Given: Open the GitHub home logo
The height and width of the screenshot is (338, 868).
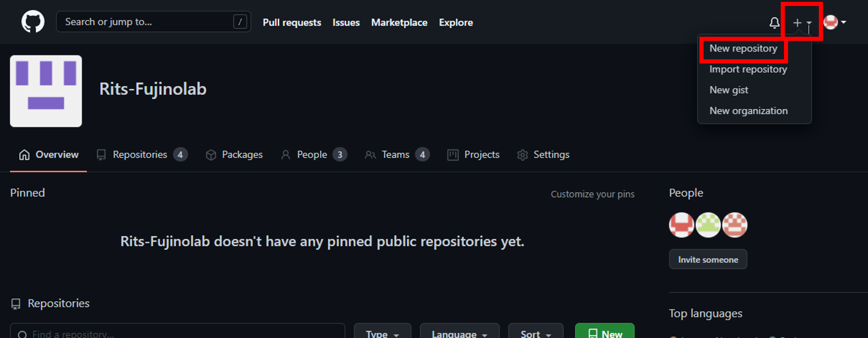Looking at the screenshot, I should point(33,22).
